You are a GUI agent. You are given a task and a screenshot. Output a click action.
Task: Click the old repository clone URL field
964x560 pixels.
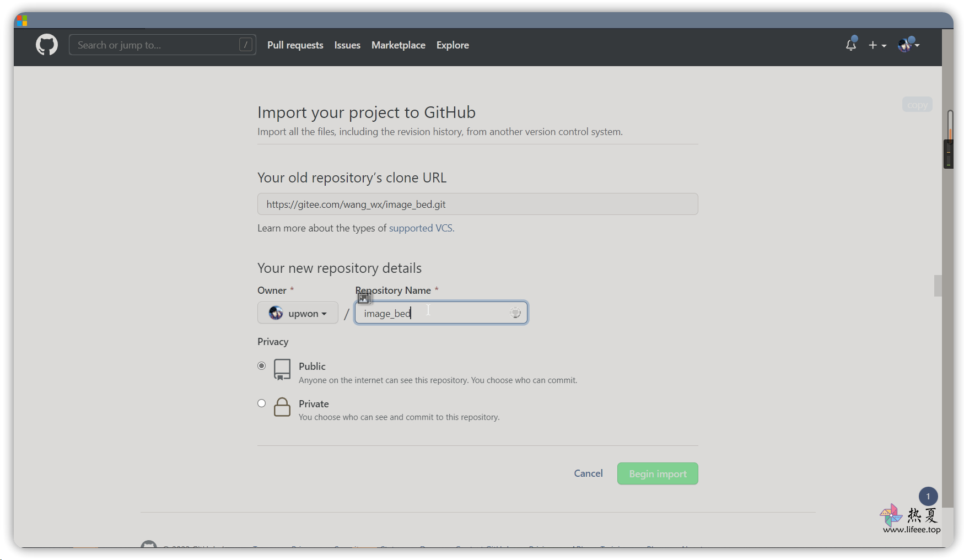tap(478, 204)
